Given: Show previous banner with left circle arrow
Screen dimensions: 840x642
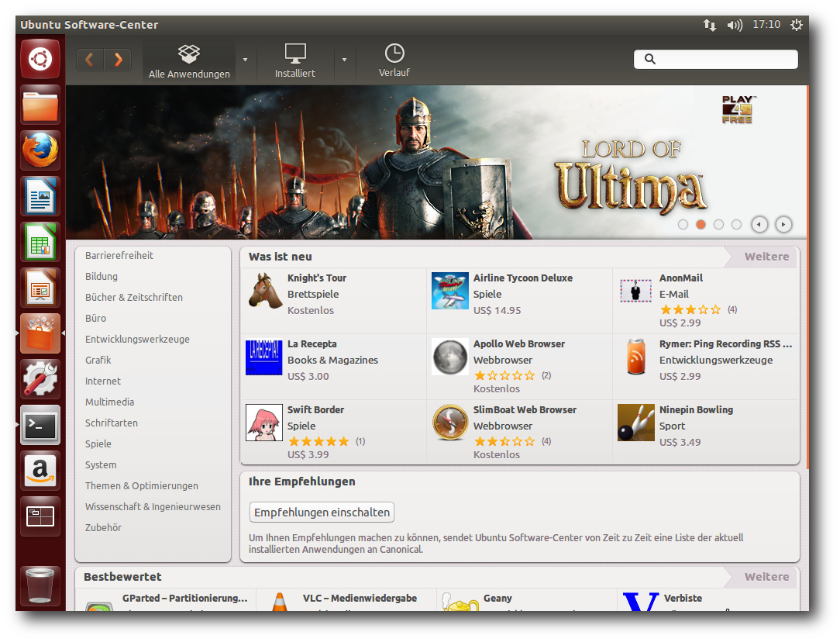Looking at the screenshot, I should click(x=759, y=225).
